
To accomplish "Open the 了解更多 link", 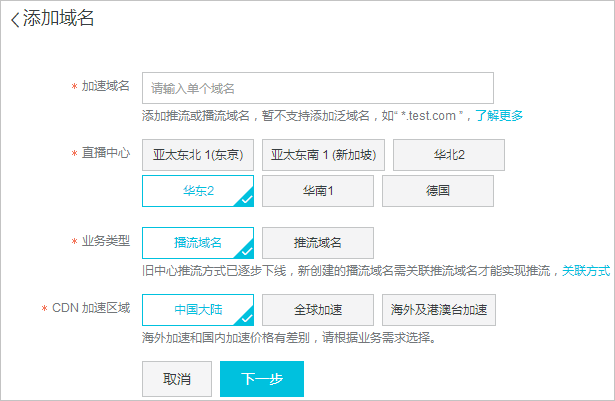I will click(499, 116).
